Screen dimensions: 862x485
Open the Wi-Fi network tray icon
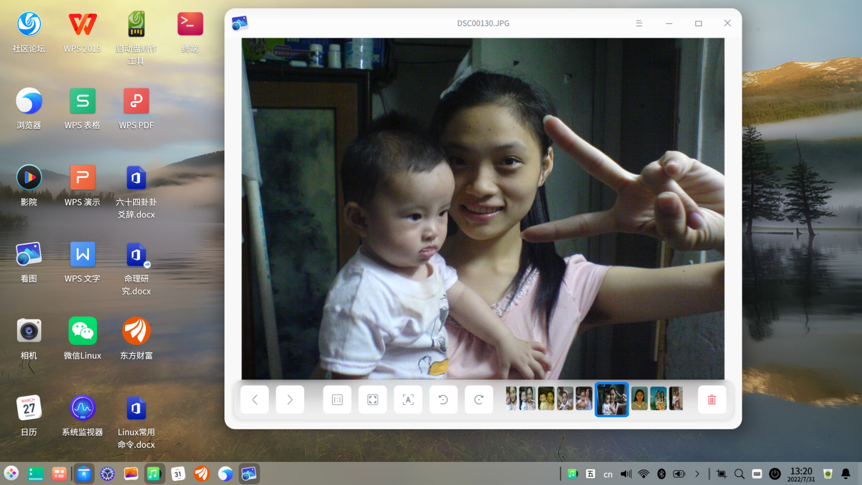[x=644, y=473]
